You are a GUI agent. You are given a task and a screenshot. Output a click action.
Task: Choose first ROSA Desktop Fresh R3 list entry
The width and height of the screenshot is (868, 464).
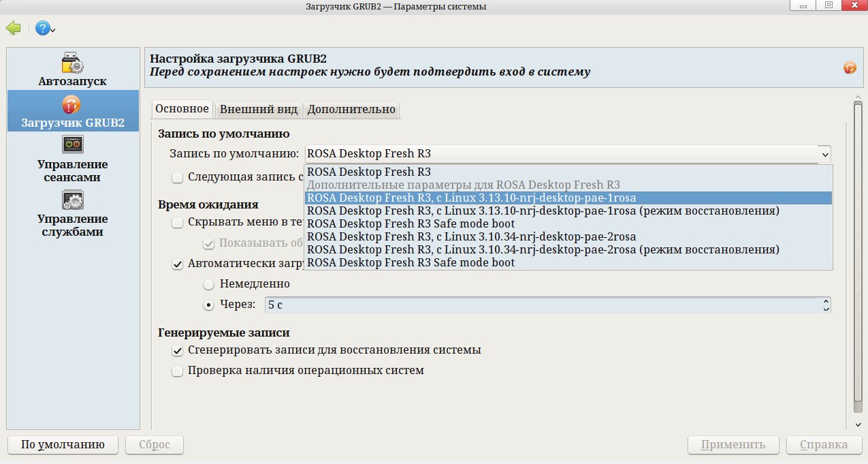coord(568,172)
